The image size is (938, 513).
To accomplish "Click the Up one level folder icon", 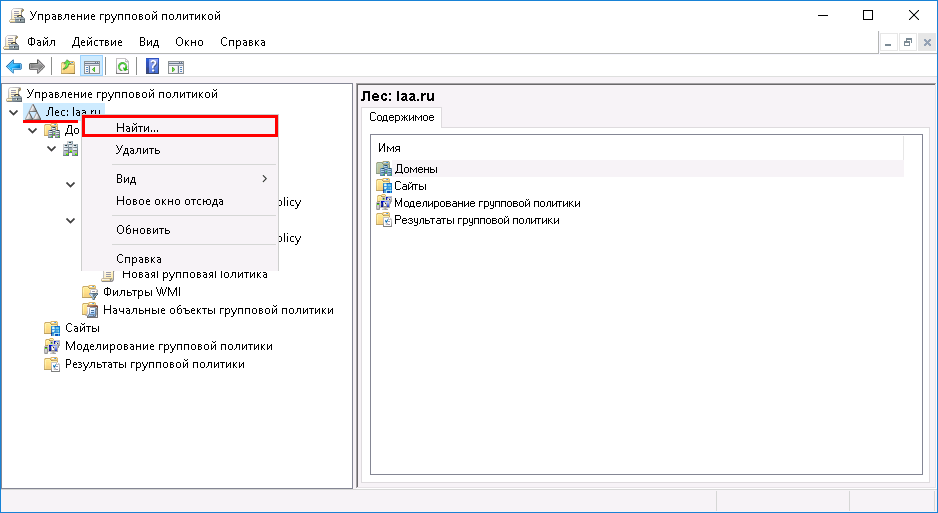I will pos(67,67).
